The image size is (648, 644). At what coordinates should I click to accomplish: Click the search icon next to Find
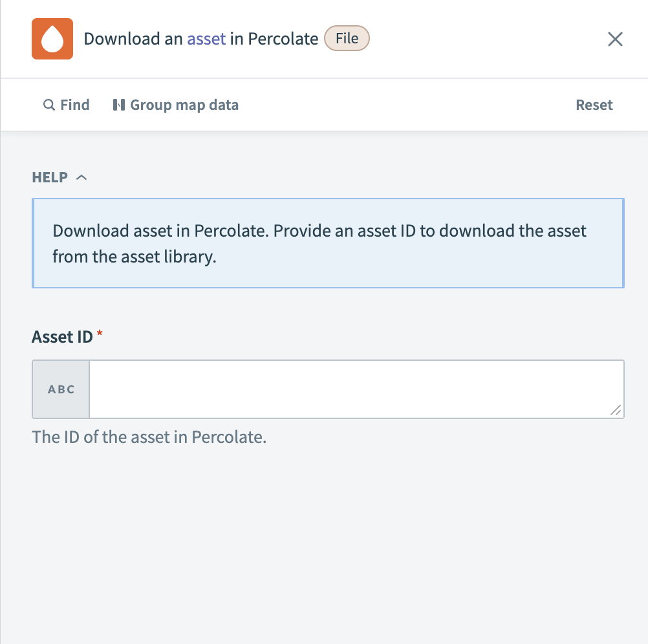point(49,104)
